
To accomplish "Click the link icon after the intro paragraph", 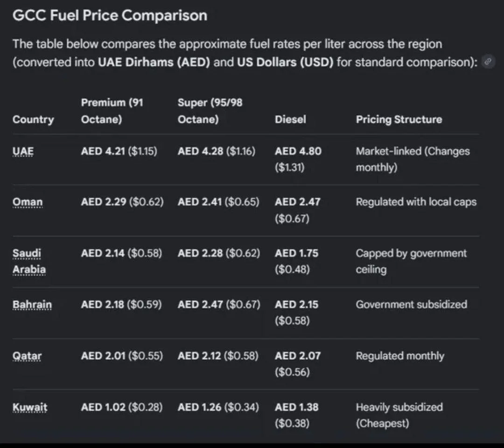I will pyautogui.click(x=488, y=62).
